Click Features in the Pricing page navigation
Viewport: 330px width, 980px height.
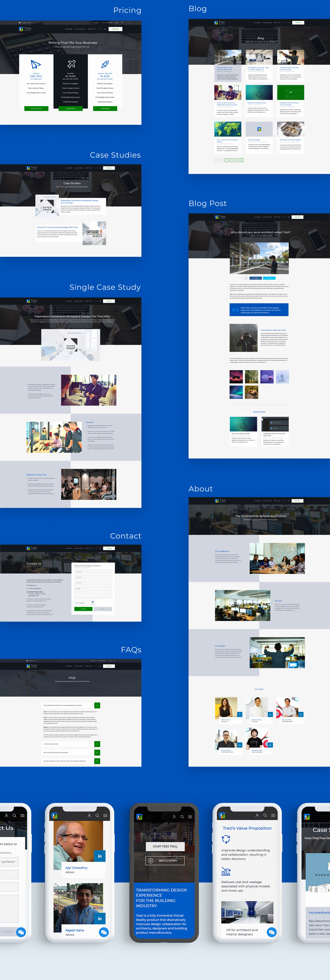[x=69, y=29]
